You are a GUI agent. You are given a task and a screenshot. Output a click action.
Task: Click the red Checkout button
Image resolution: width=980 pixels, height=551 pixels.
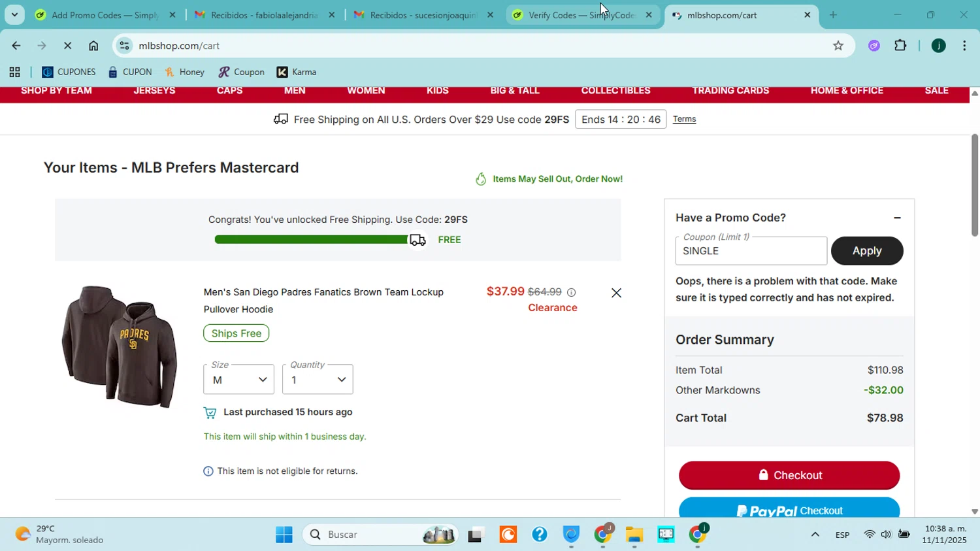[789, 475]
